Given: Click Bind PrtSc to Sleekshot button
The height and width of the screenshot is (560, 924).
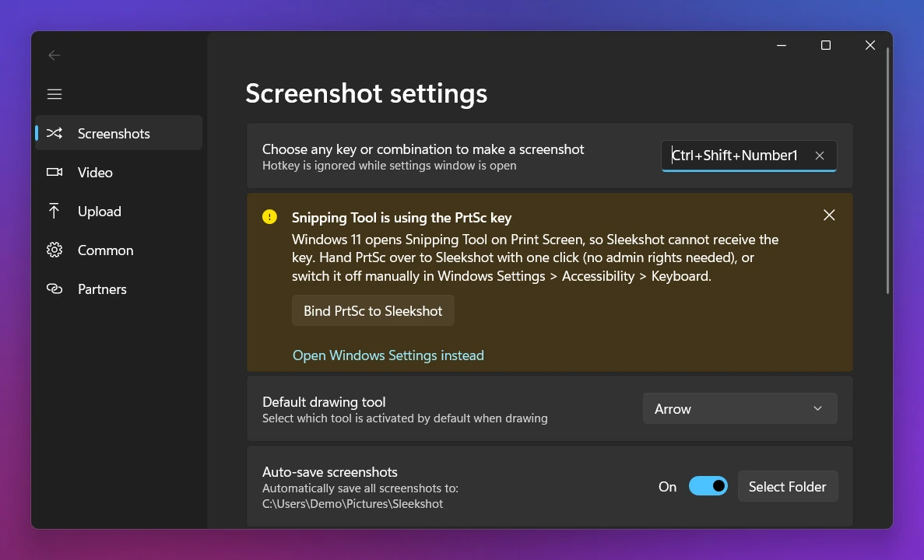Looking at the screenshot, I should [373, 310].
